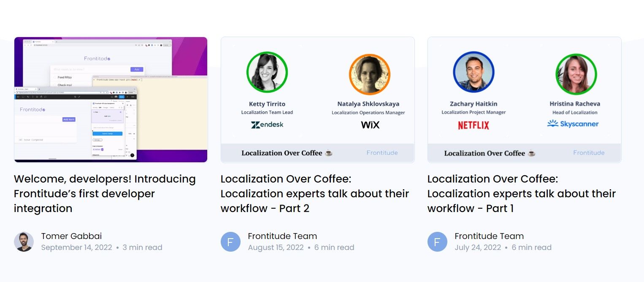Click 'Localization Project Manager' text
The width and height of the screenshot is (644, 282).
474,112
